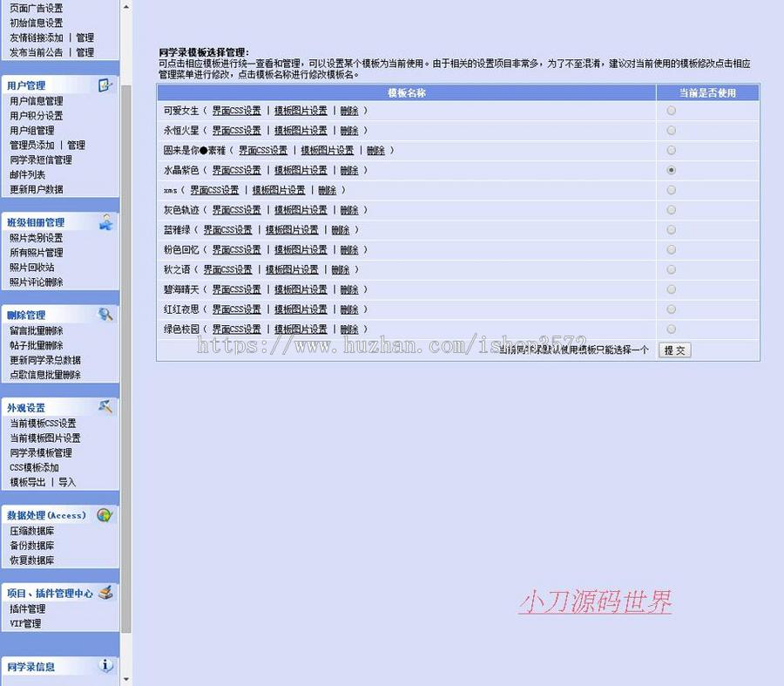Image resolution: width=784 pixels, height=686 pixels.
Task: Click 删除 link for the xms template
Action: [328, 190]
